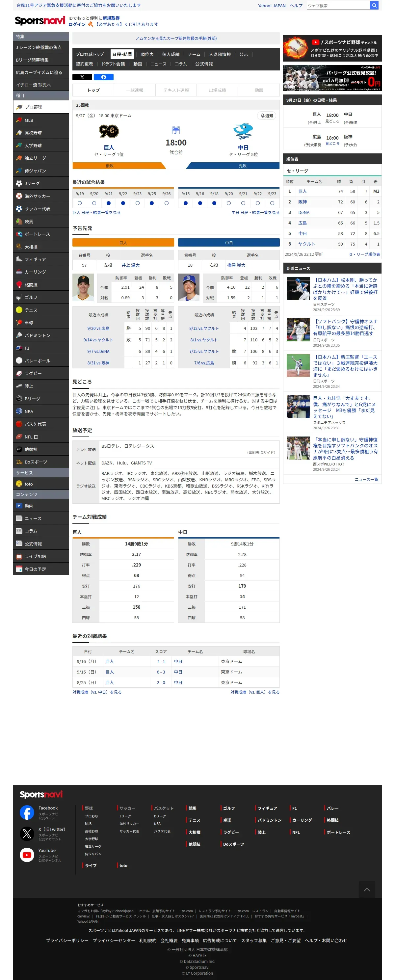The image size is (395, 980).
Task: Open the 今日の予定 sidebar item
Action: click(41, 569)
